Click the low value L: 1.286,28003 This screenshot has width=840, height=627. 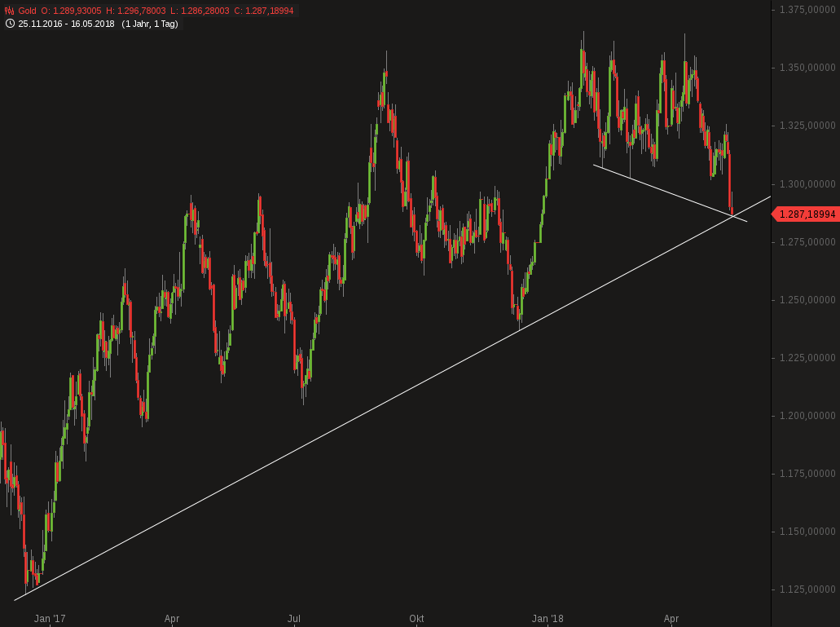(200, 11)
